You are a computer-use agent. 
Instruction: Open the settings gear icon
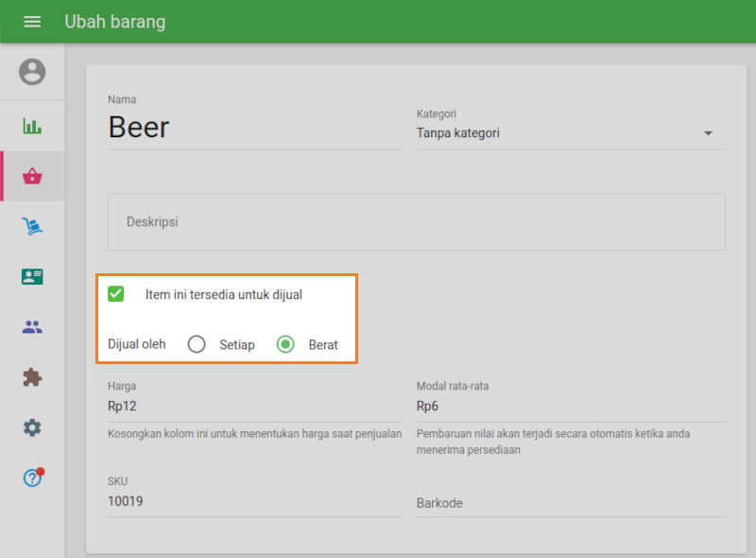pos(32,427)
